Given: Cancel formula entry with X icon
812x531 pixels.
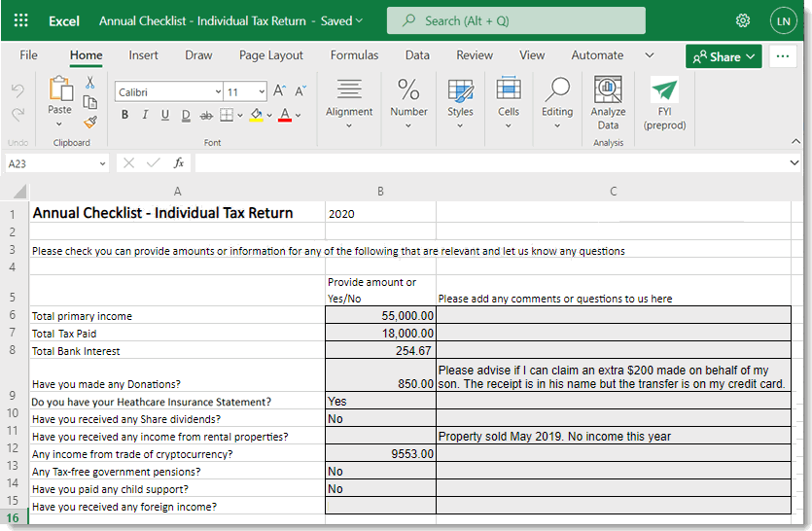Looking at the screenshot, I should (129, 163).
